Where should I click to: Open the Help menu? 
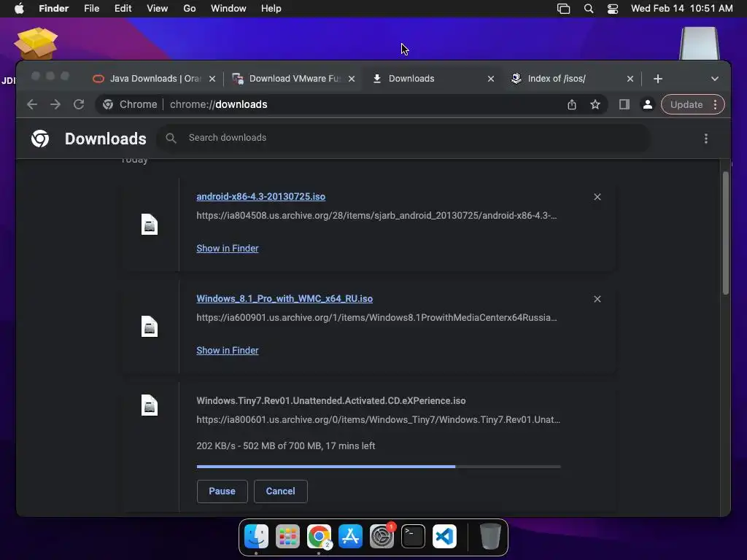[x=271, y=9]
